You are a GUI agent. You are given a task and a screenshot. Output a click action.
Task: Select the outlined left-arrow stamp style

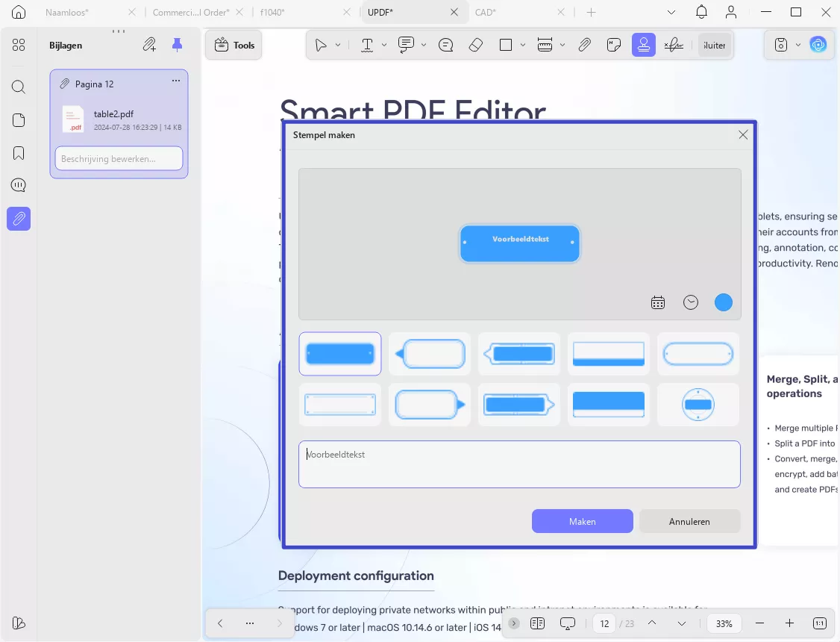point(430,354)
